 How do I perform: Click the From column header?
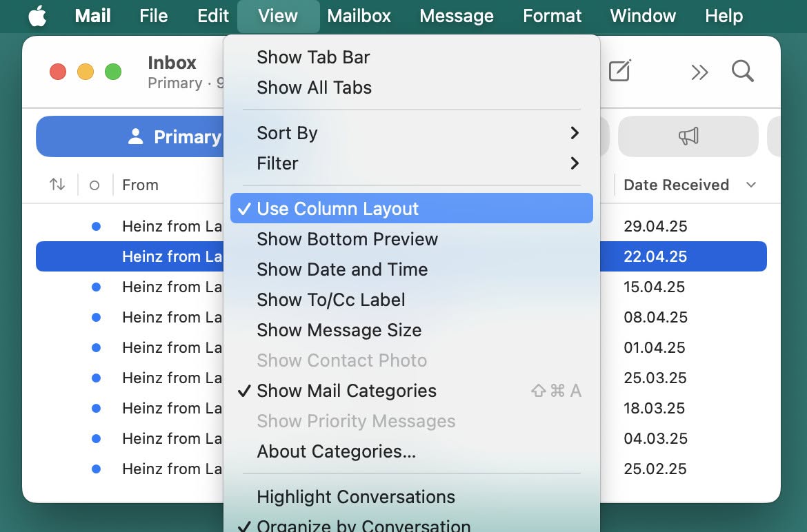pos(140,185)
